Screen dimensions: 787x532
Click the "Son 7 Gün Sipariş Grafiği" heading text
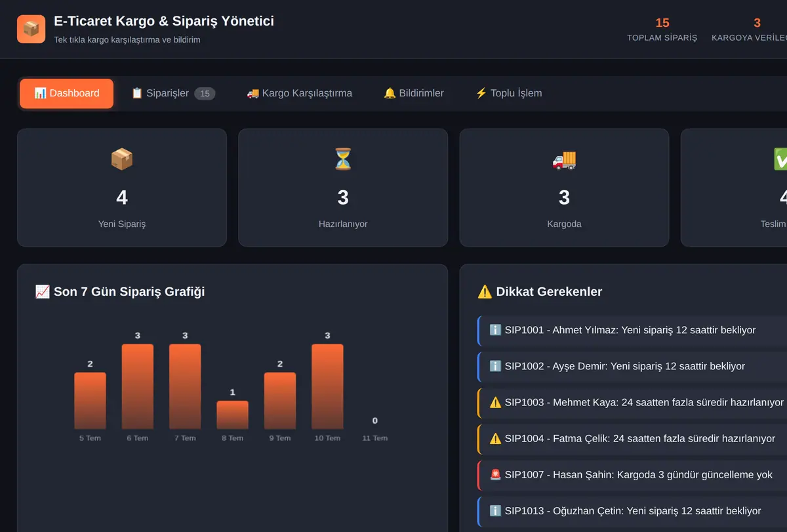pos(129,292)
